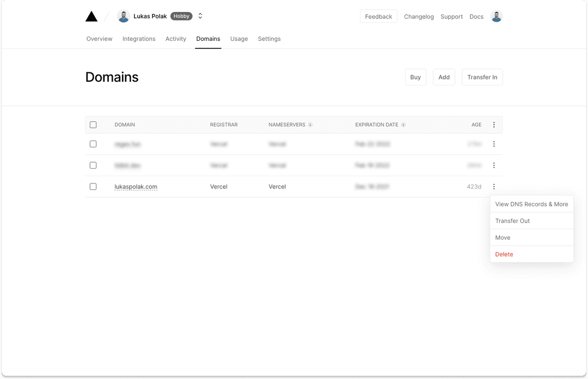The height and width of the screenshot is (379, 588).
Task: Open the three-dot menu on the second domain row
Action: (x=494, y=165)
